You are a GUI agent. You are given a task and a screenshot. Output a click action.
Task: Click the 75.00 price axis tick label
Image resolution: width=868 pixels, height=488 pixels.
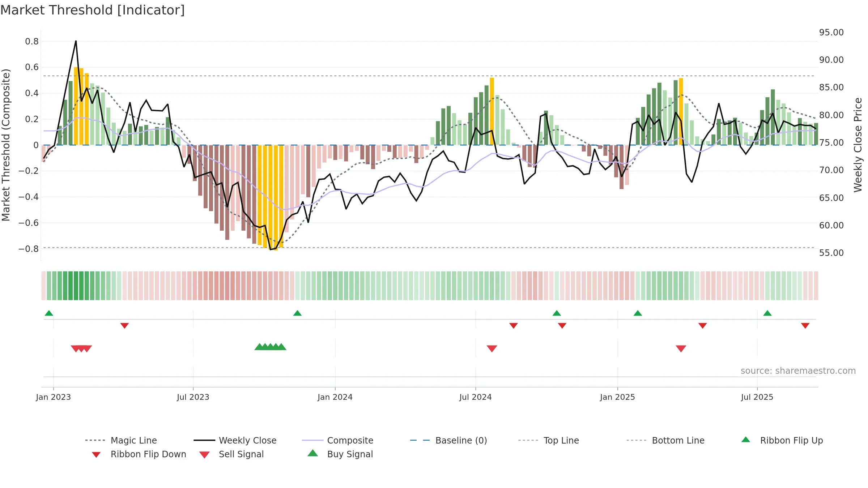click(831, 143)
